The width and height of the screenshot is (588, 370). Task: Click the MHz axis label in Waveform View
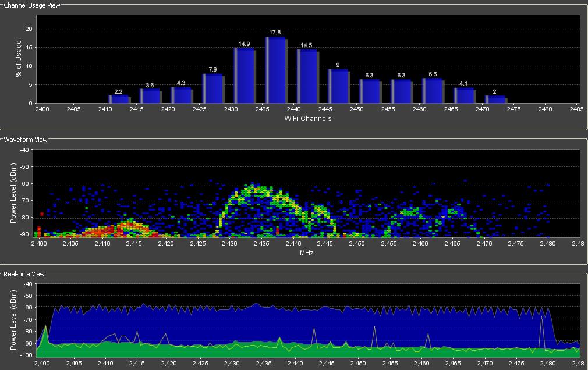[307, 253]
